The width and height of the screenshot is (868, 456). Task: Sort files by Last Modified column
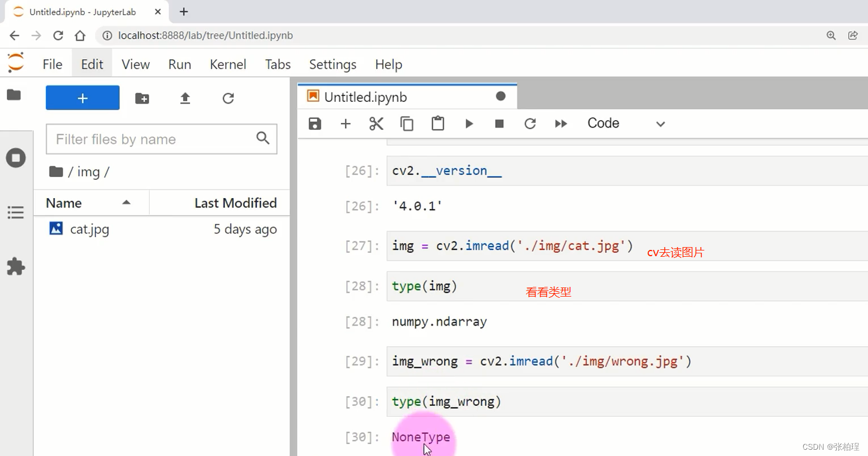[x=220, y=203]
